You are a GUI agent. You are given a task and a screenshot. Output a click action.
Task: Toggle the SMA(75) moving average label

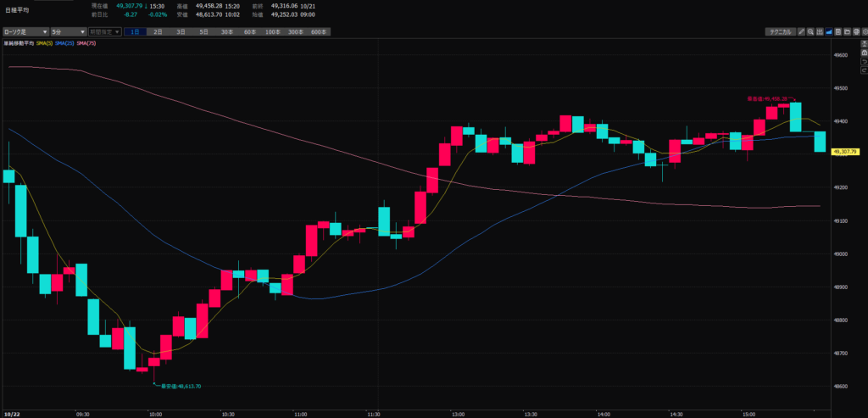coord(86,42)
